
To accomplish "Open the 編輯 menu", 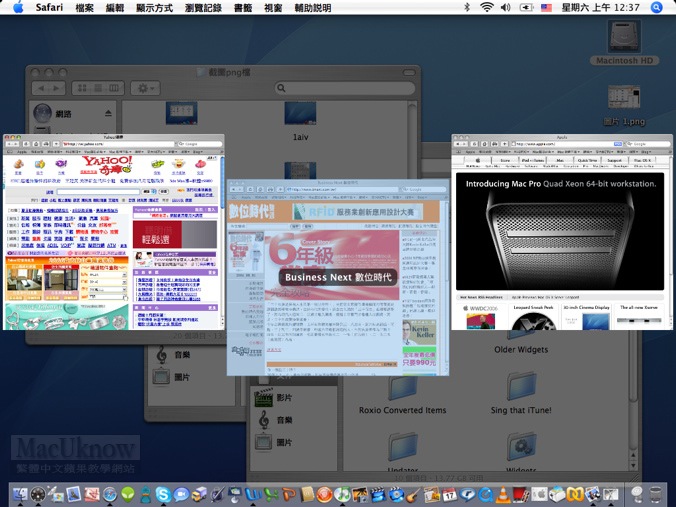I will tap(115, 8).
